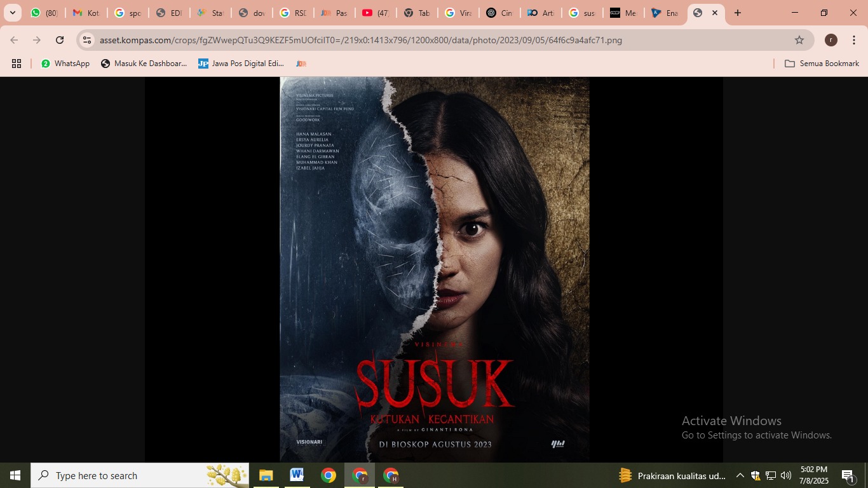The width and height of the screenshot is (868, 488).
Task: Open the Semua Bookmark folder
Action: 822,64
